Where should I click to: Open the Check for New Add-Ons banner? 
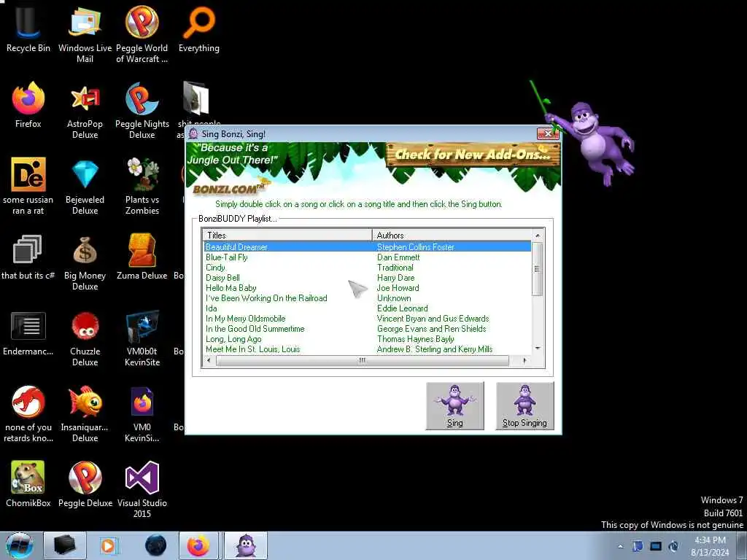click(473, 155)
